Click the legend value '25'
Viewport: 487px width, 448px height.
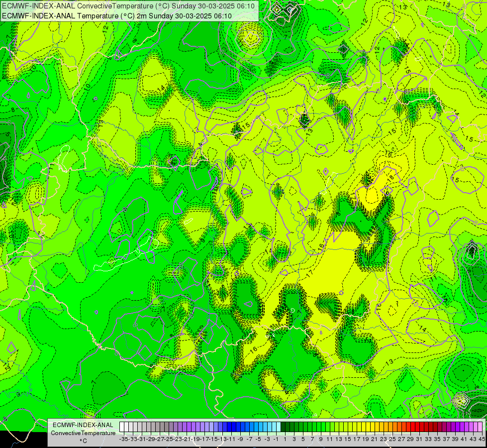click(392, 440)
